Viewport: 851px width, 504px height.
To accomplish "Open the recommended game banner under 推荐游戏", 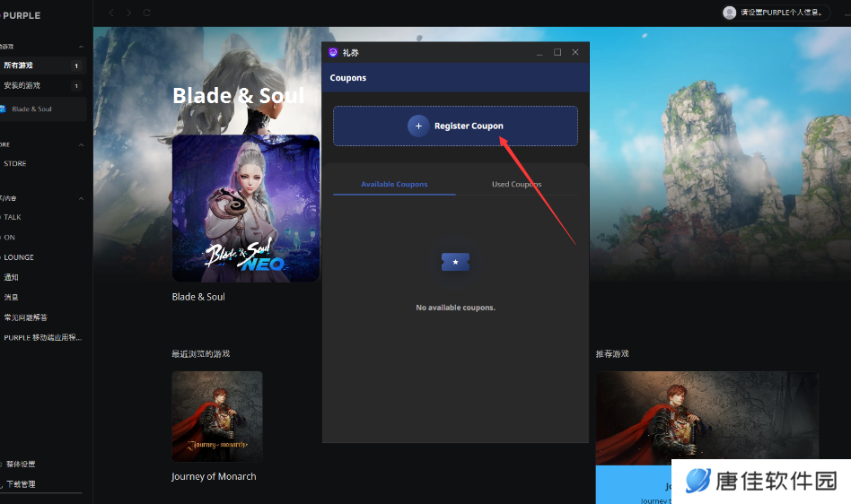I will click(706, 419).
